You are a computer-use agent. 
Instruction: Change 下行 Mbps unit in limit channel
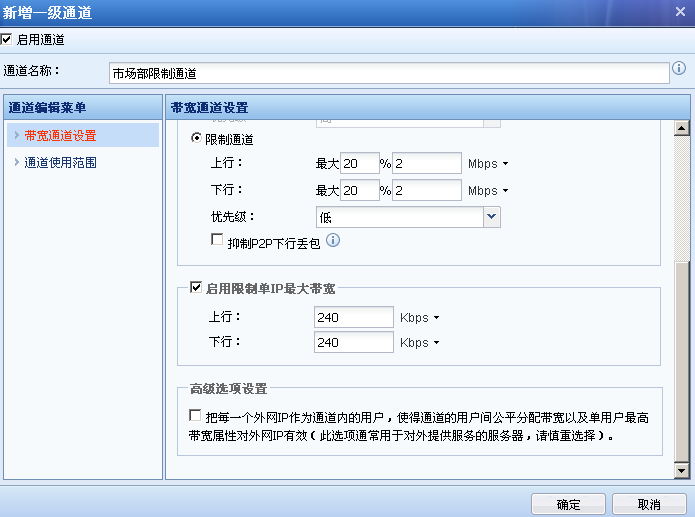[x=488, y=190]
